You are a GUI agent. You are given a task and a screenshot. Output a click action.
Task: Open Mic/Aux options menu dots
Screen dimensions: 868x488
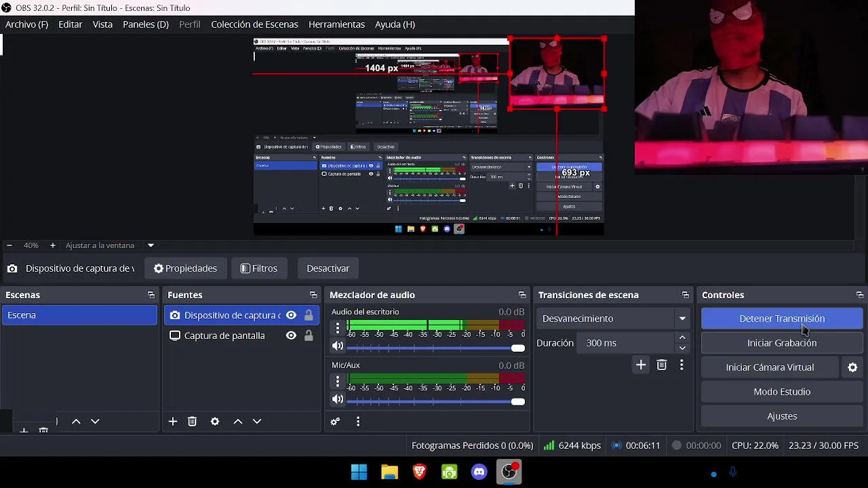[338, 382]
